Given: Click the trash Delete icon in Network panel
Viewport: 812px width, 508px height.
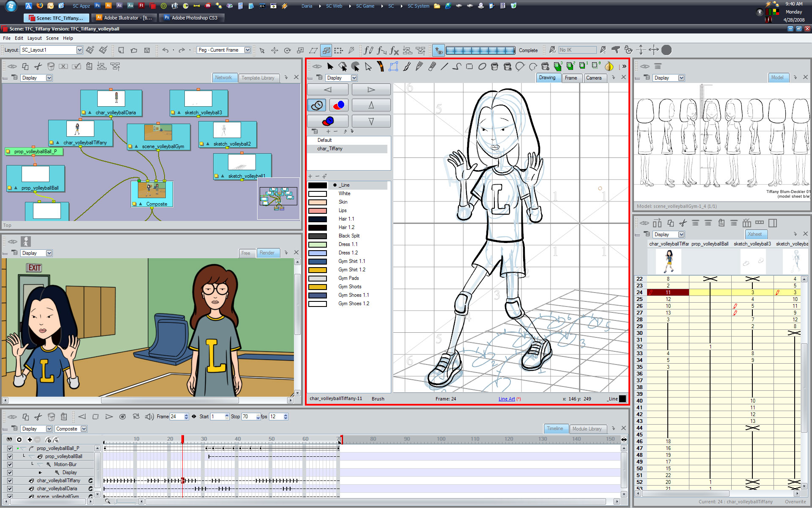Looking at the screenshot, I should 51,66.
